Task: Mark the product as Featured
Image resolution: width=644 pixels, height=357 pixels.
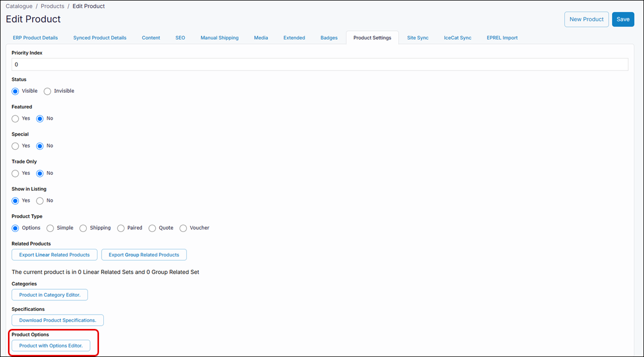Action: point(15,119)
